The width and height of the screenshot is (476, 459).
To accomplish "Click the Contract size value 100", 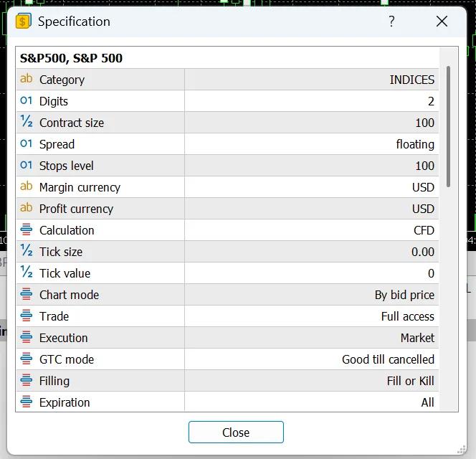I will tap(424, 123).
